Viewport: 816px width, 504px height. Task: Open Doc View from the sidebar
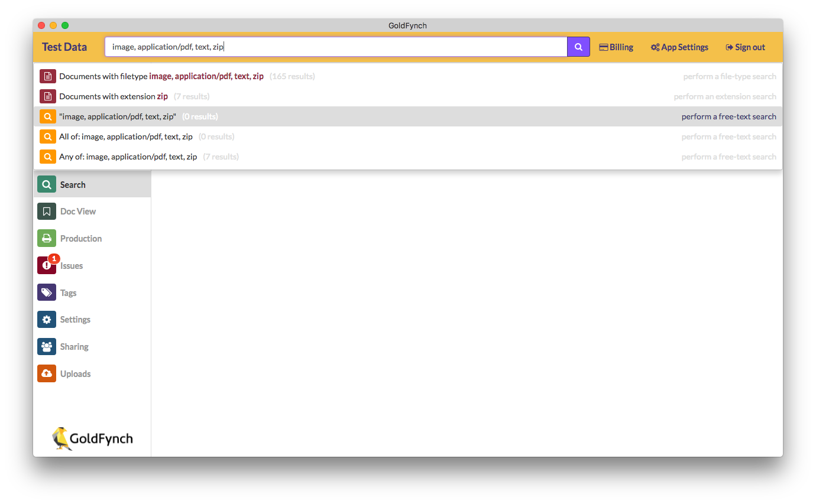46,211
